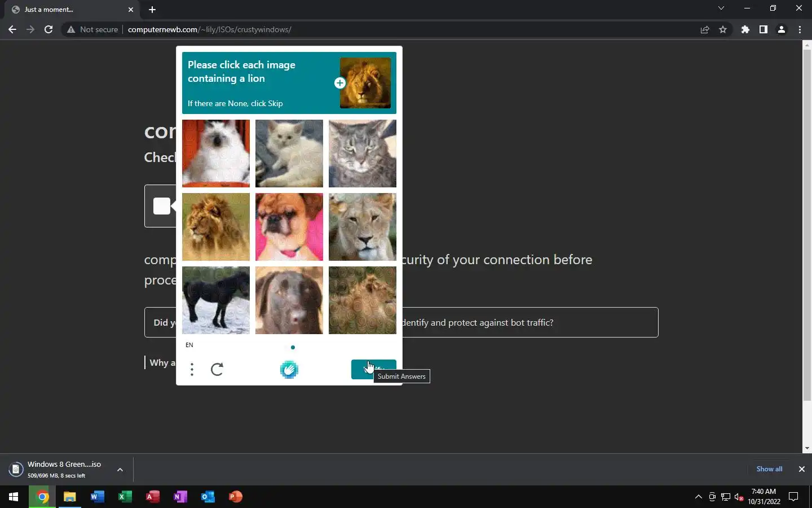Reload the current page
This screenshot has height=508, width=812.
[48, 29]
